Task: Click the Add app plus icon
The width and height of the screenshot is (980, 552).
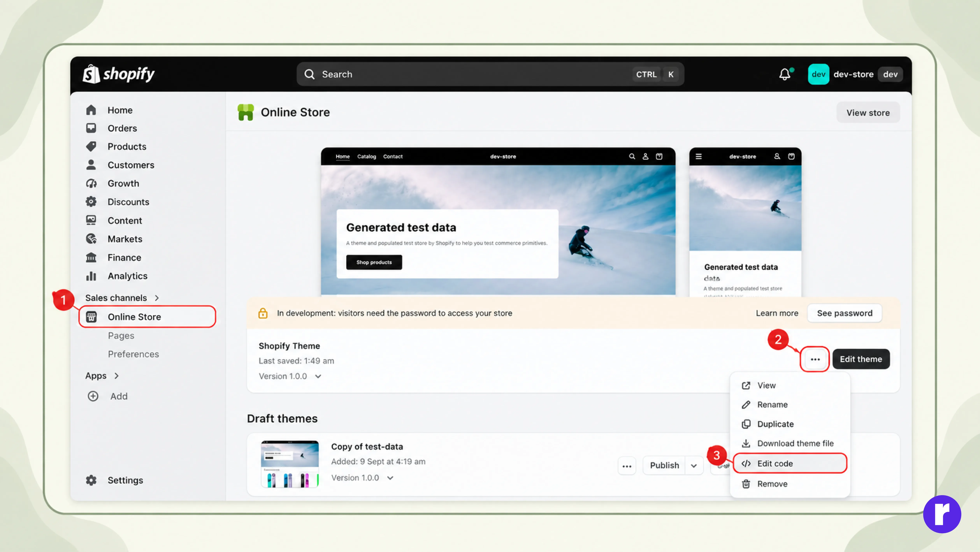Action: click(x=93, y=396)
